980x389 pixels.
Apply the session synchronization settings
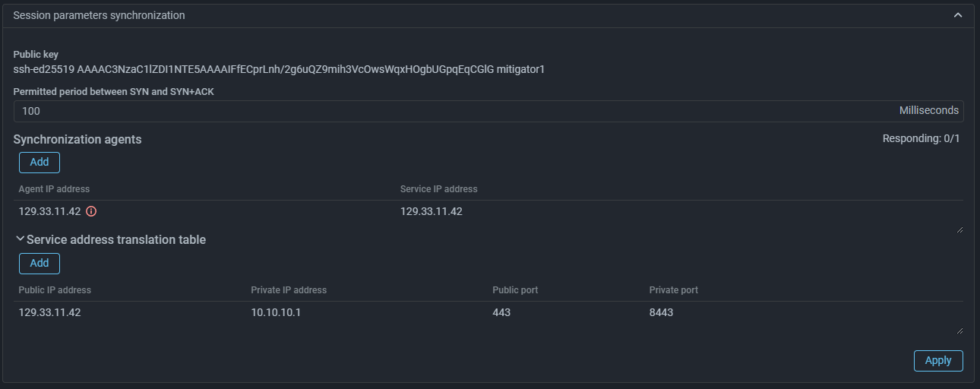point(937,361)
